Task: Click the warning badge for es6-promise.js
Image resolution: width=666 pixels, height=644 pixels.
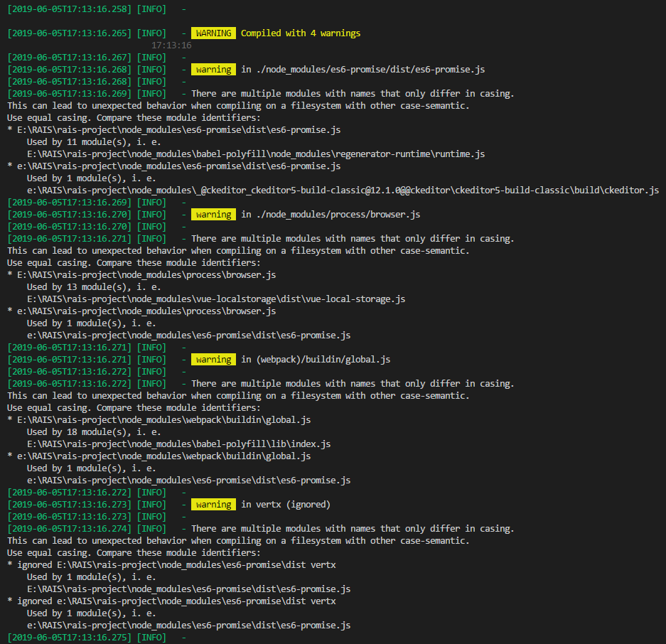Action: point(214,69)
